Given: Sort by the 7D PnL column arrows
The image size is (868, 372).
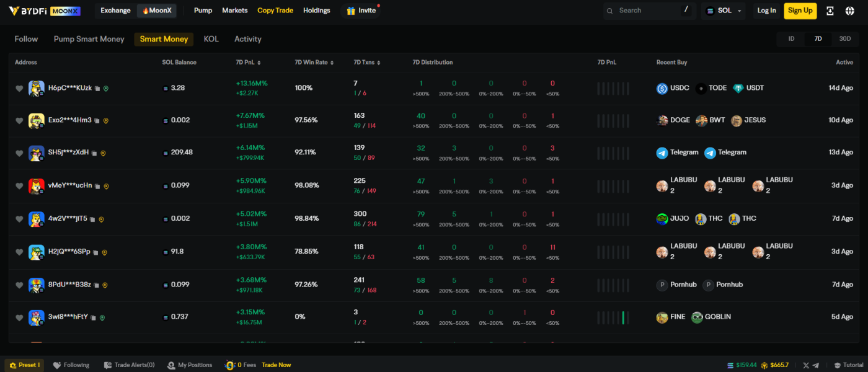Looking at the screenshot, I should 259,63.
